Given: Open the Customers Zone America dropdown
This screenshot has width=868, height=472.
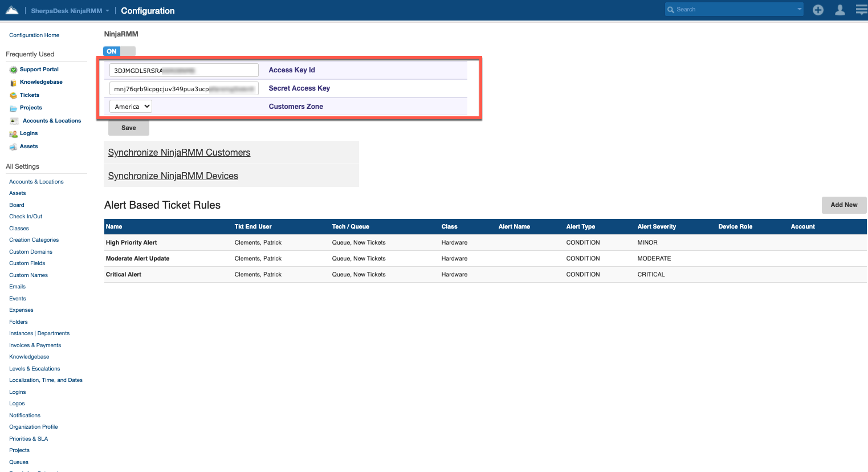Looking at the screenshot, I should (x=131, y=107).
